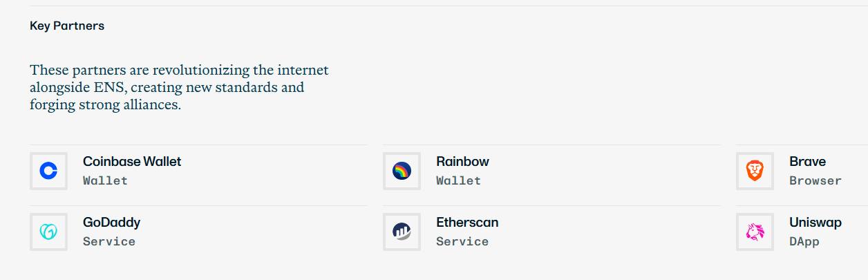The width and height of the screenshot is (868, 280).
Task: Click the partners description paragraph text
Action: tap(180, 88)
